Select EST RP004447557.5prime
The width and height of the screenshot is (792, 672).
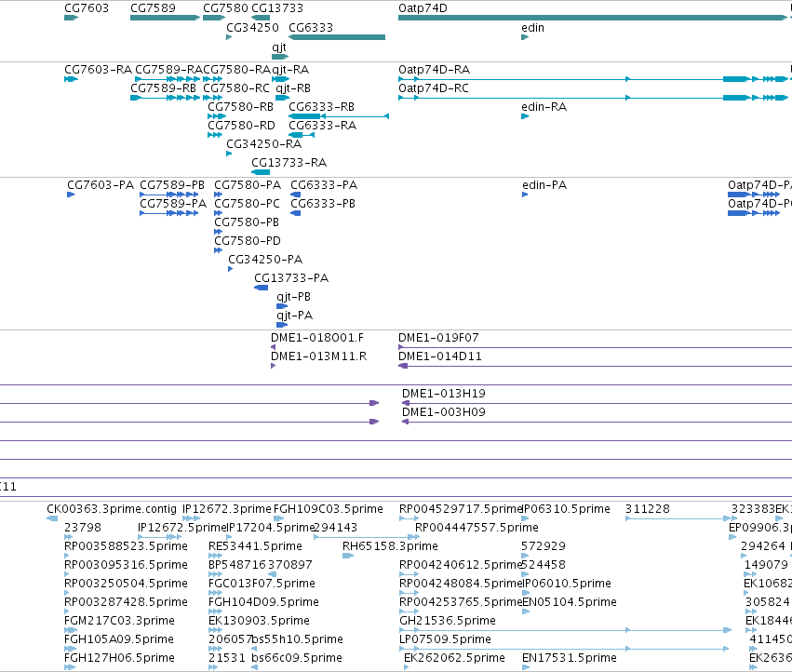pyautogui.click(x=477, y=528)
